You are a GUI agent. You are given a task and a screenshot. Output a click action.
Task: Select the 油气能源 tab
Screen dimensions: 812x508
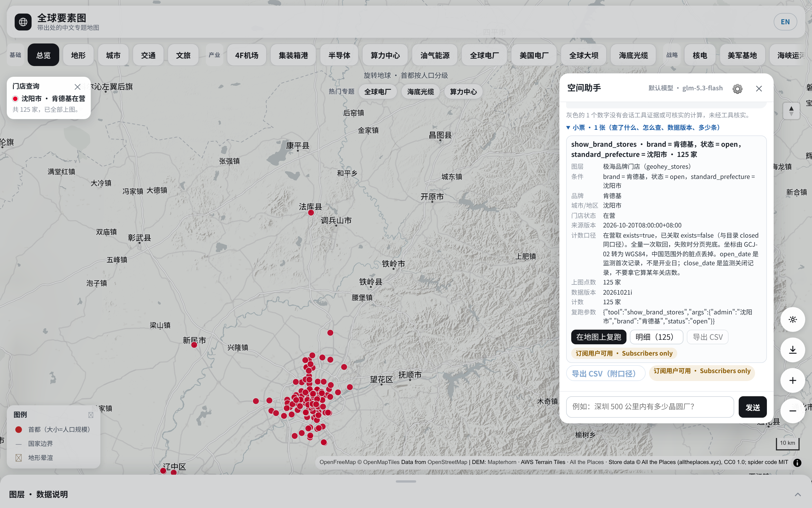coord(435,55)
